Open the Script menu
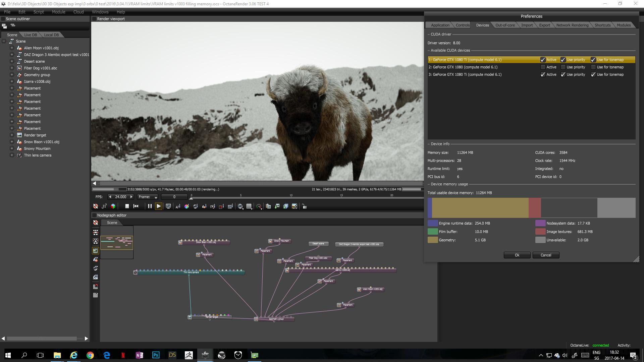The image size is (644, 362). click(39, 12)
